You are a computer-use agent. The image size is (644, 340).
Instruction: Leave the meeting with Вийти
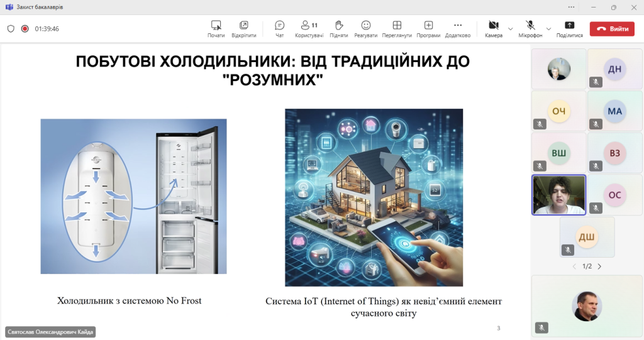coord(612,29)
